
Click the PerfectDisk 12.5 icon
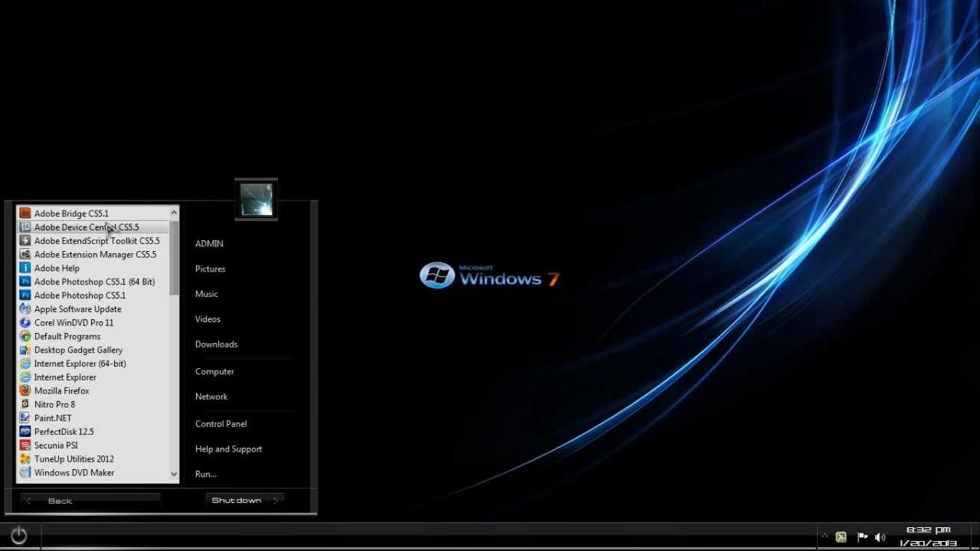pos(25,432)
